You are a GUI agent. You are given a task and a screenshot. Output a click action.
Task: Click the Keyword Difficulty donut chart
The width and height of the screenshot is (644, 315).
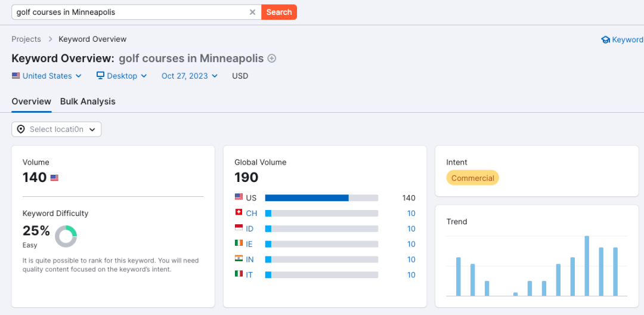[x=66, y=236]
